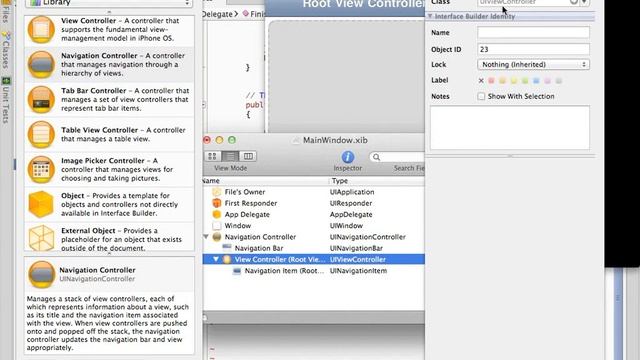640x360 pixels.
Task: Click the App Delegate icon
Action: [x=216, y=214]
